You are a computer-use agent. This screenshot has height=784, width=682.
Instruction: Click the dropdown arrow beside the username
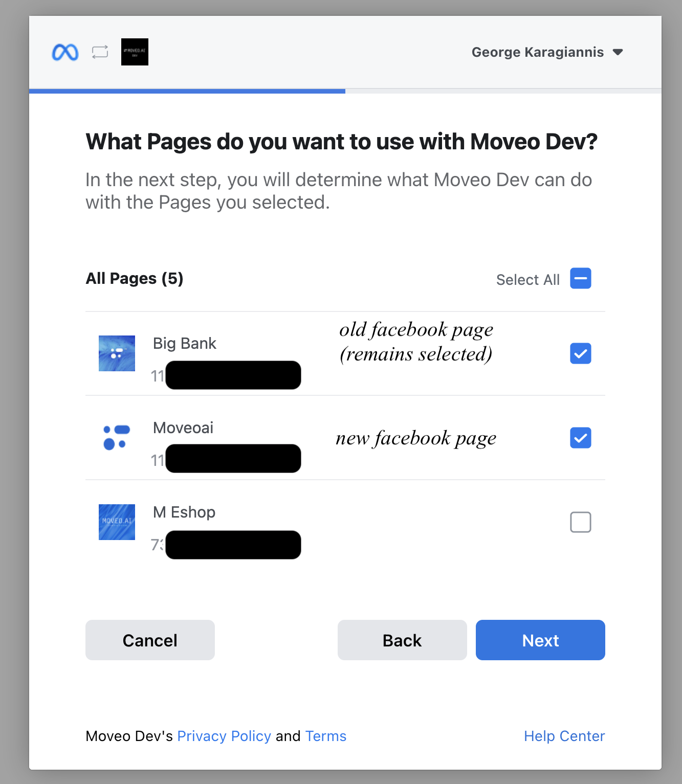(x=618, y=52)
